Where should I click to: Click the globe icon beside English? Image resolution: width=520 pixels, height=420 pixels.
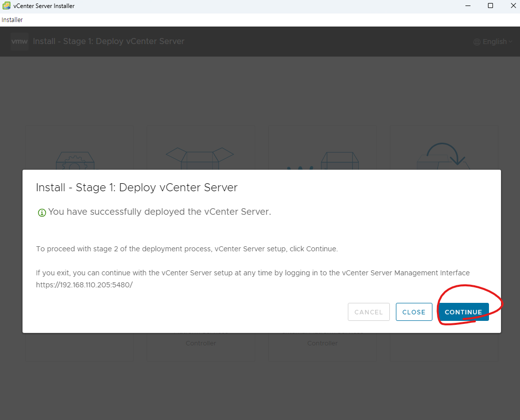[477, 42]
